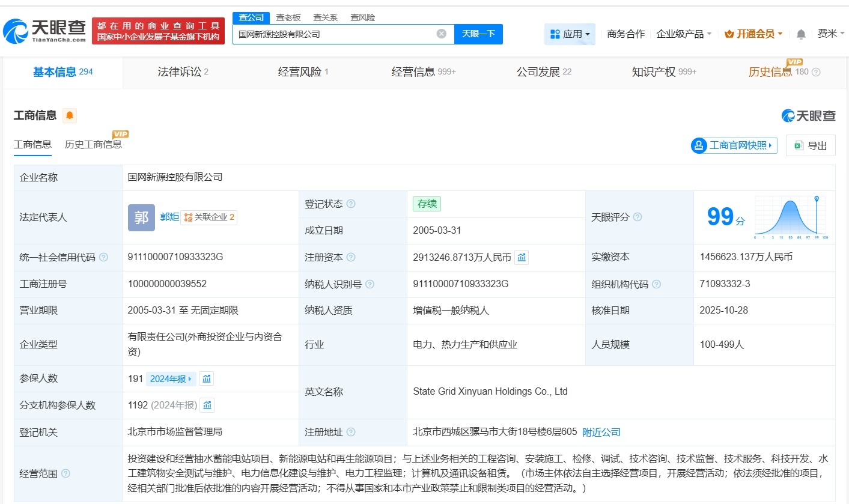
Task: Open the 附近公司 link after the address
Action: click(x=601, y=432)
